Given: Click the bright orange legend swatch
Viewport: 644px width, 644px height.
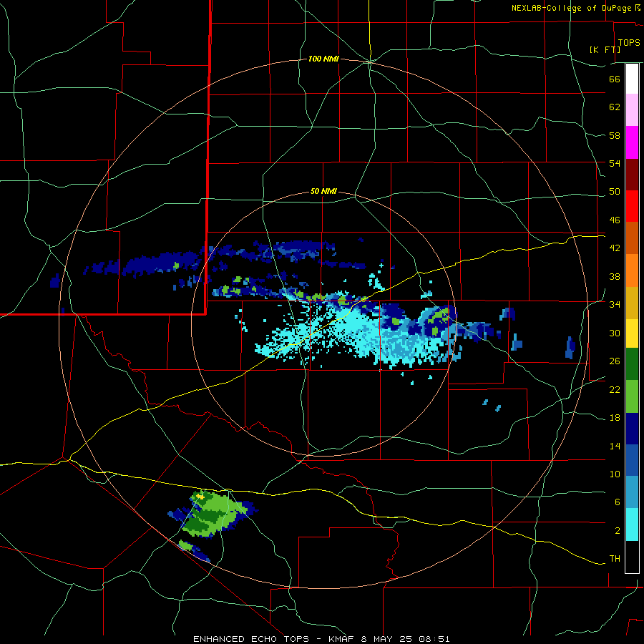Looking at the screenshot, I should click(x=632, y=270).
